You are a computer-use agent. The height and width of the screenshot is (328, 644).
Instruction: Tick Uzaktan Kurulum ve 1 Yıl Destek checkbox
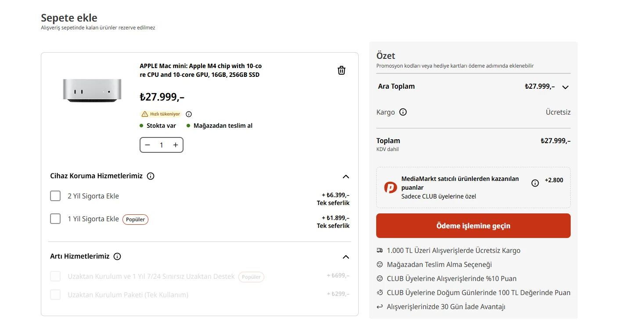tap(55, 277)
